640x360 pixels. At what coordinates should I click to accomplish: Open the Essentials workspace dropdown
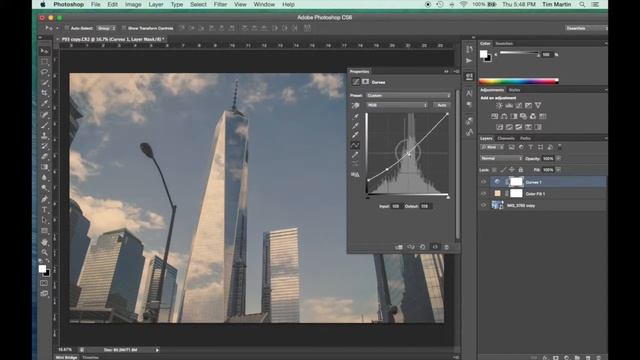586,28
